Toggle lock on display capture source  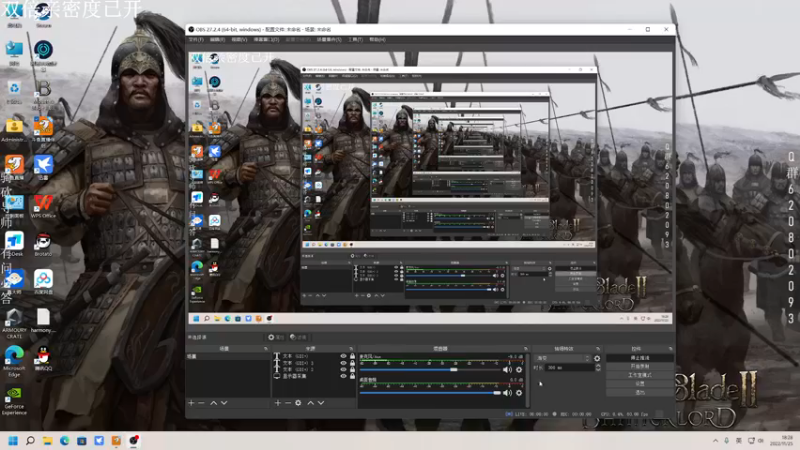point(352,376)
